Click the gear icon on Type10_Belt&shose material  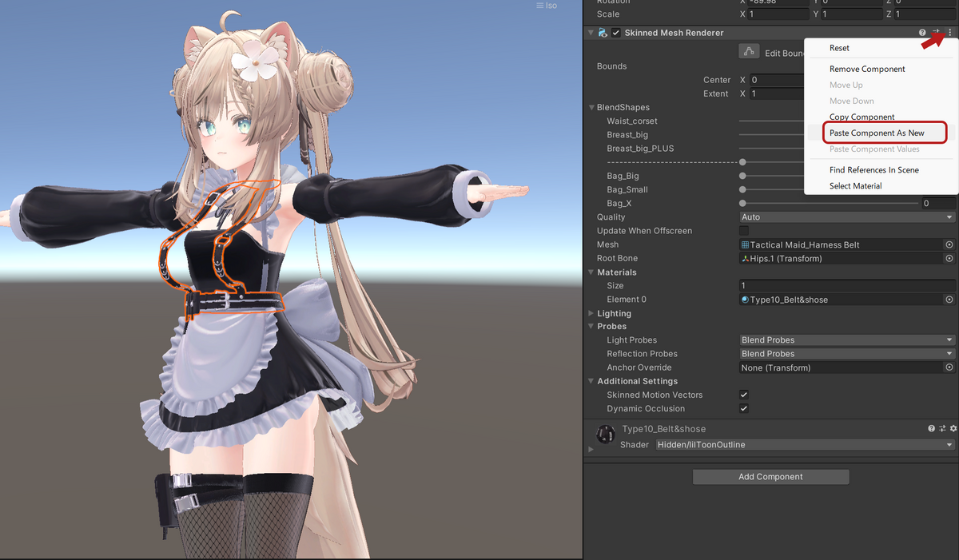[952, 428]
